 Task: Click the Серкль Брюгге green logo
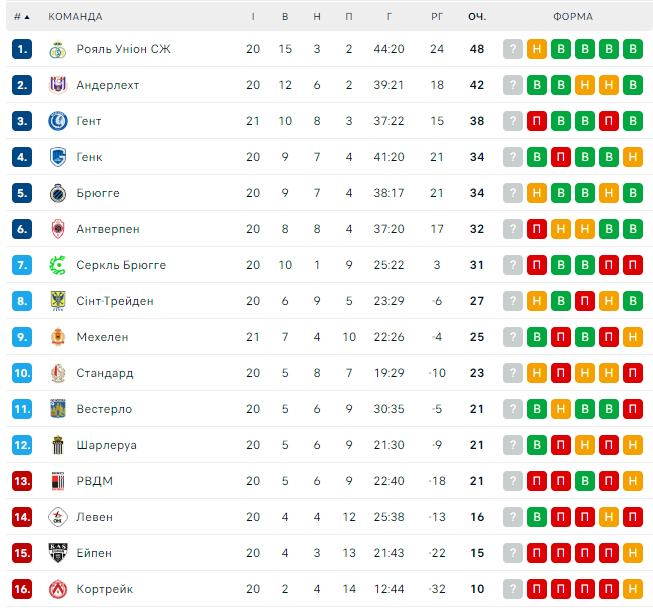56,265
